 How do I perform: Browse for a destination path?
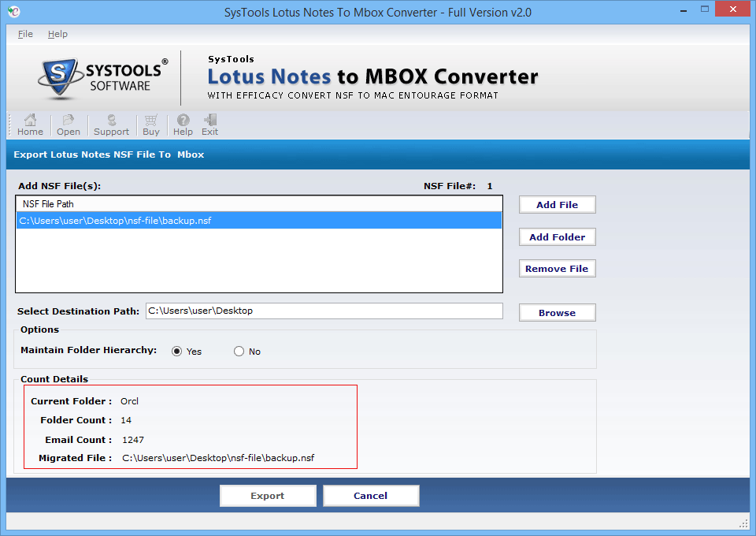(557, 313)
